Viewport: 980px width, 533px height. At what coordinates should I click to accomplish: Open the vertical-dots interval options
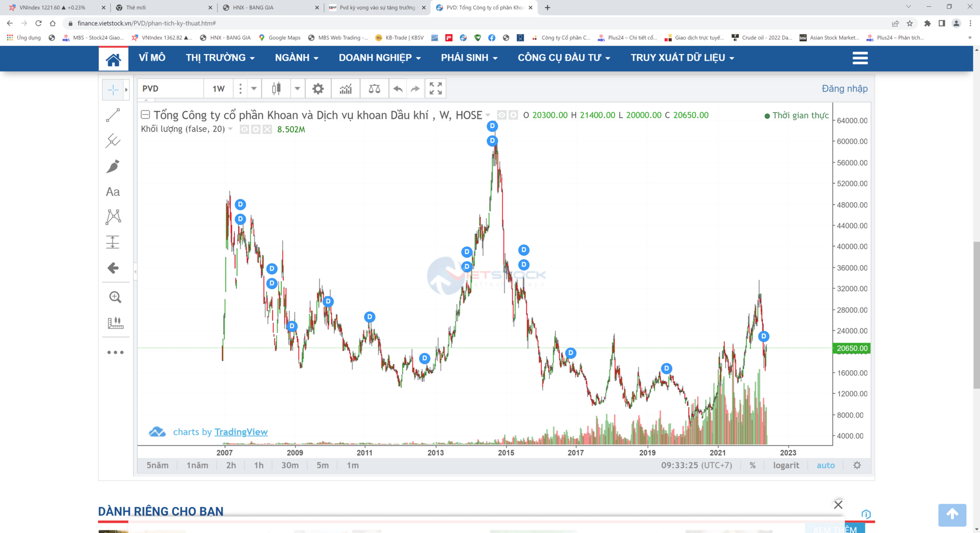point(240,89)
